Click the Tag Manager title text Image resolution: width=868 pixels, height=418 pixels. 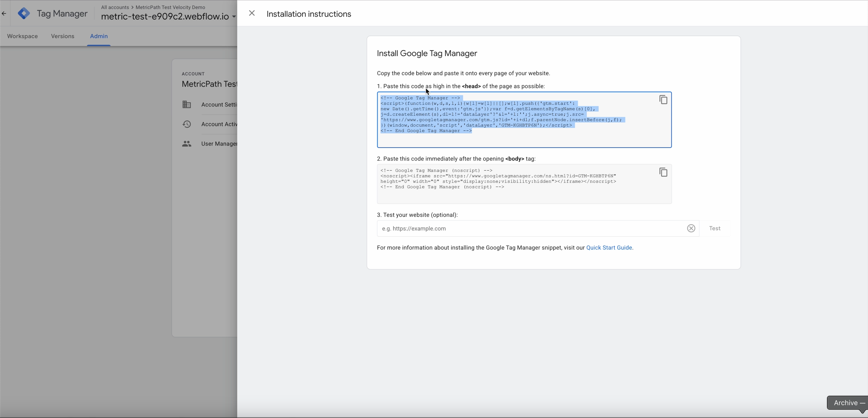click(x=62, y=14)
